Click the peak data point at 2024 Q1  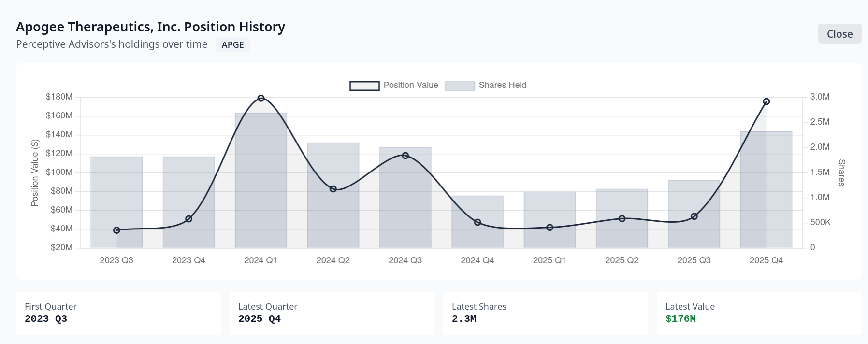pyautogui.click(x=261, y=98)
